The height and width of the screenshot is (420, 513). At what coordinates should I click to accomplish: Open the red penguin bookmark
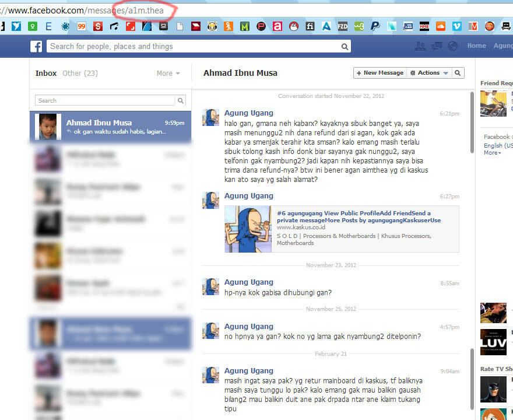294,26
